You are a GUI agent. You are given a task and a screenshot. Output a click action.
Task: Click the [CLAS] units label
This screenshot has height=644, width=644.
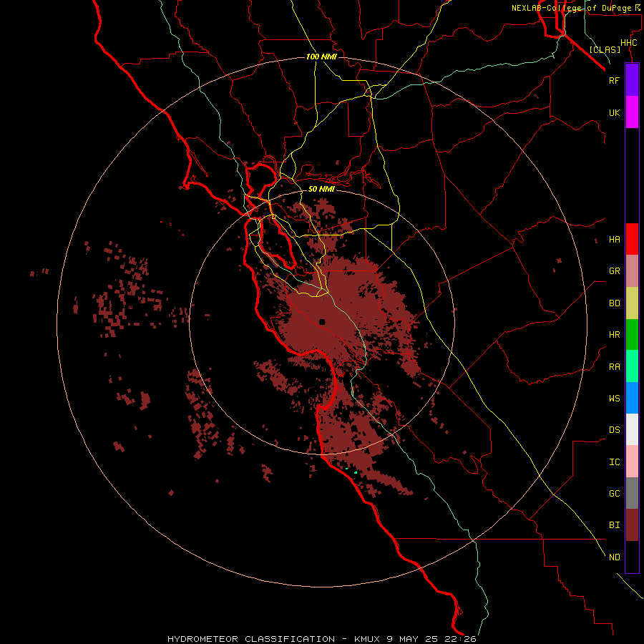click(605, 49)
